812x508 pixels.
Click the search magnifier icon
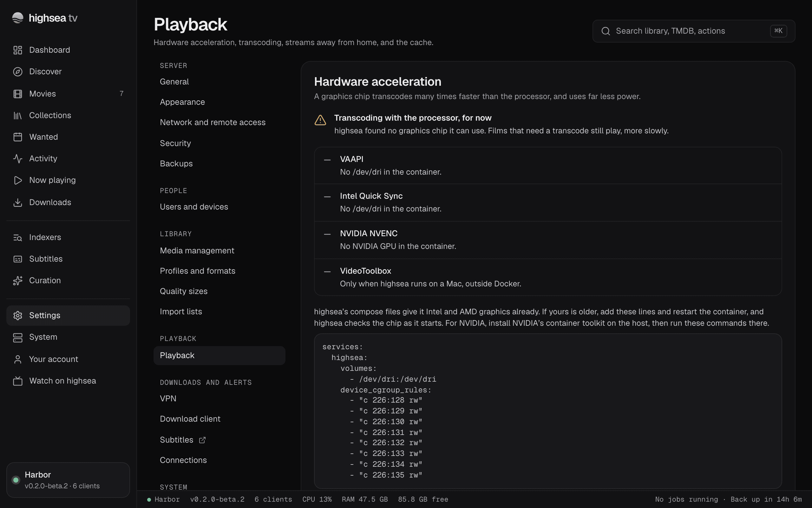click(606, 31)
